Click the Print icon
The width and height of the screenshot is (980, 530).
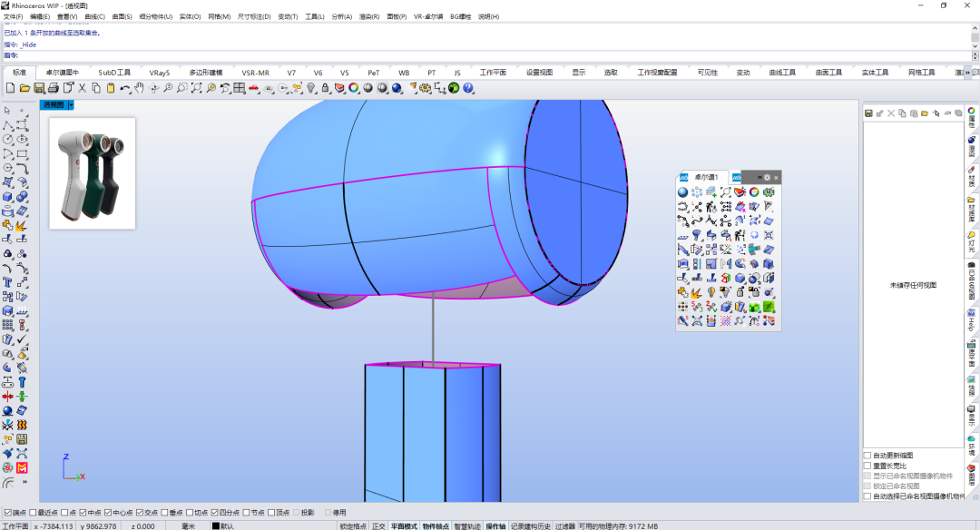[x=54, y=88]
